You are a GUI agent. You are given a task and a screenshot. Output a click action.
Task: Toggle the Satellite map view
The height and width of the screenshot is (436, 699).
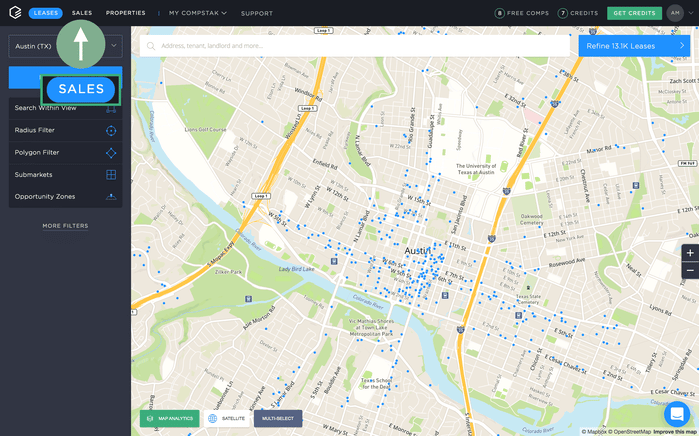[227, 418]
